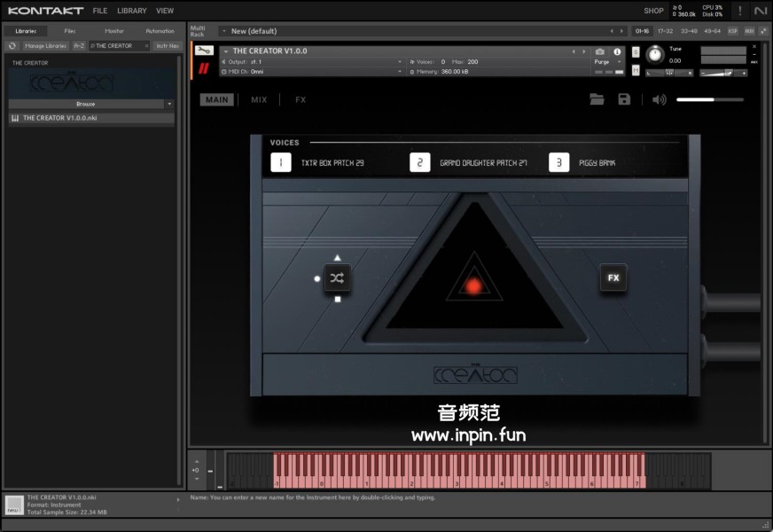Switch to the FX tab
773x532 pixels.
point(301,99)
